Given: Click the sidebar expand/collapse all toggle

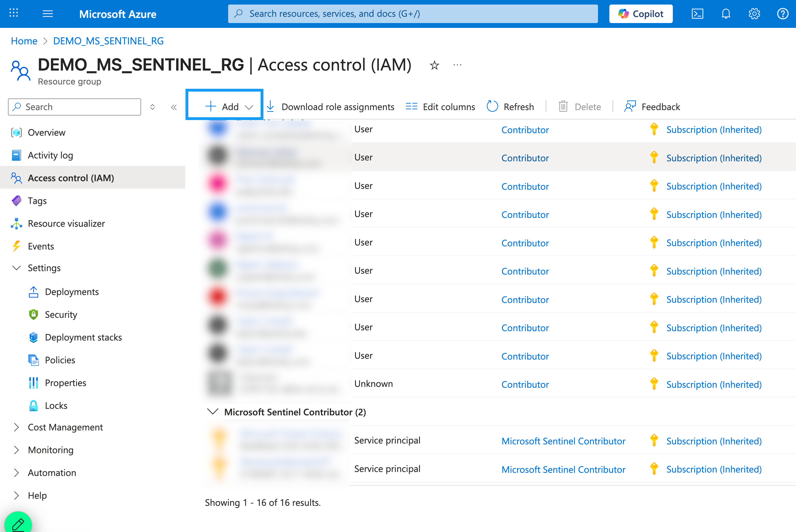Looking at the screenshot, I should click(x=152, y=107).
